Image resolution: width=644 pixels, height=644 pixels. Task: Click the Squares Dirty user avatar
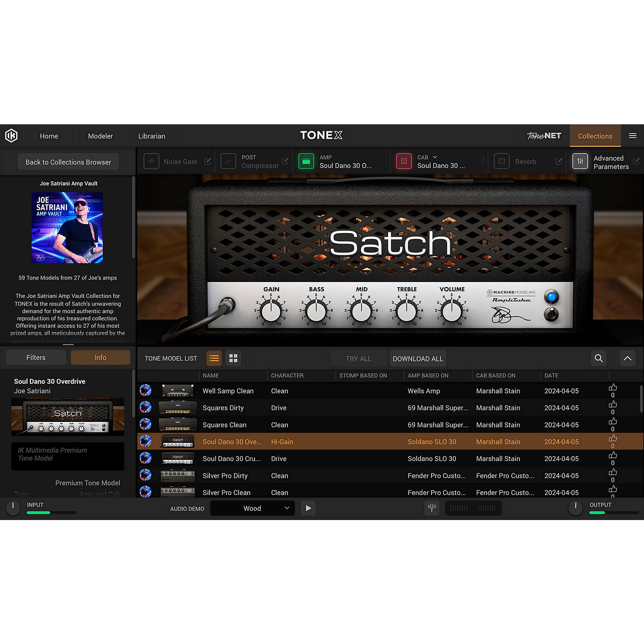click(x=145, y=407)
